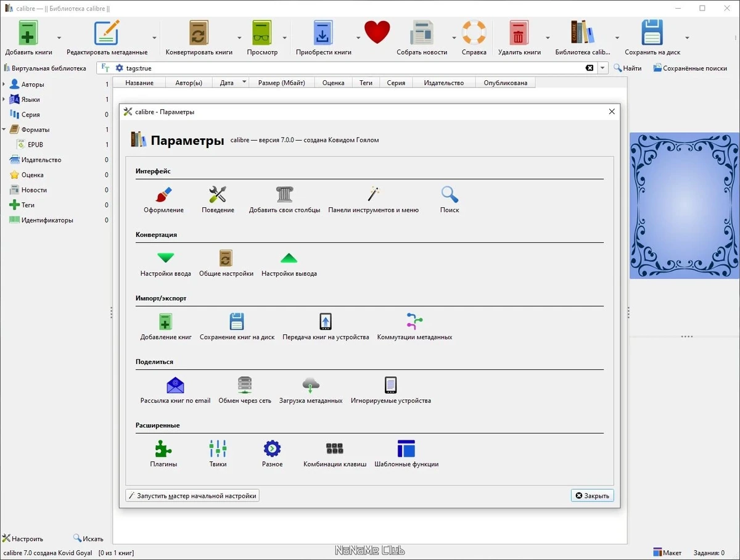
Task: Click Редактировать метаданные toolbar icon
Action: 107,38
